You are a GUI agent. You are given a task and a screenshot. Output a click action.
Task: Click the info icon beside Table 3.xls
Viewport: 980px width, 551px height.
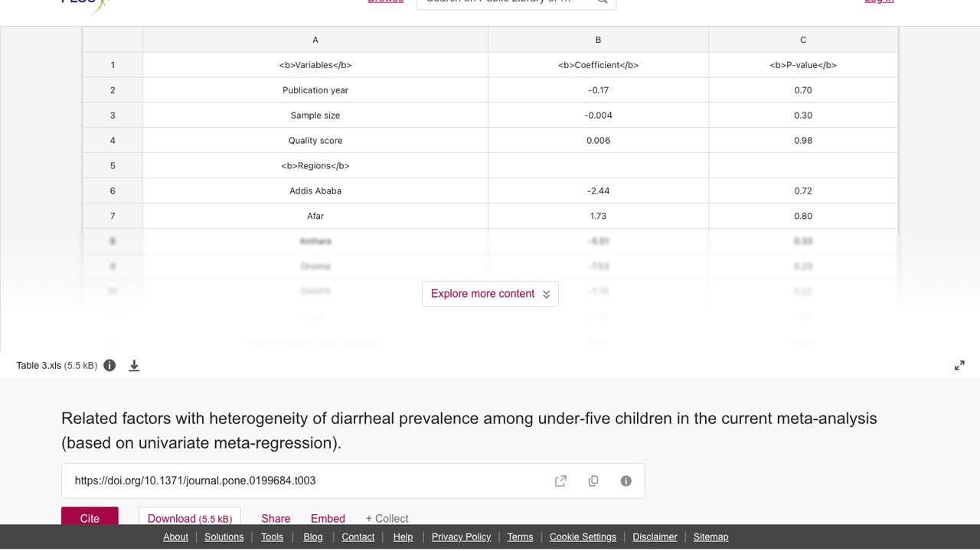pos(109,365)
